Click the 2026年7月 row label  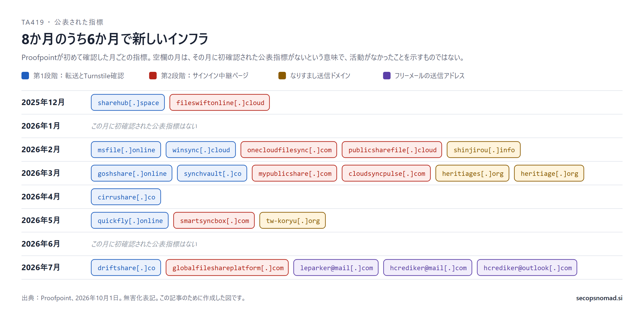click(41, 268)
